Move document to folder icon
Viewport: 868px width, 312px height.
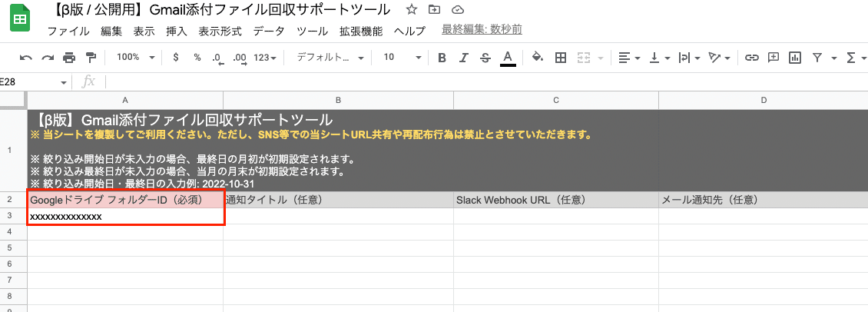click(435, 9)
